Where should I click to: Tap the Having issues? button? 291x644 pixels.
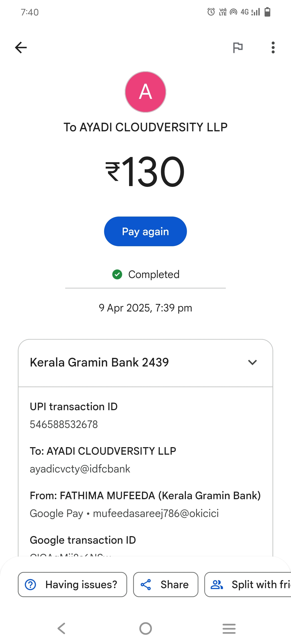click(72, 585)
